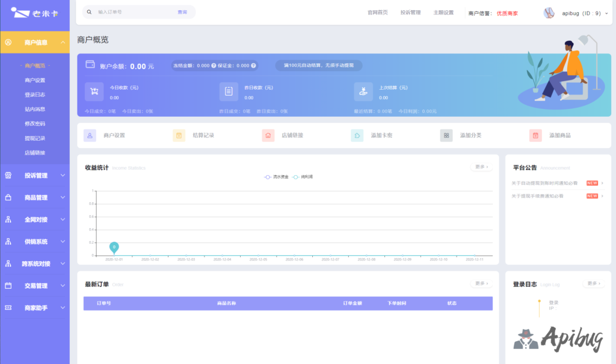The width and height of the screenshot is (616, 364).
Task: Click the 结算记录 shortcut icon
Action: [x=179, y=135]
